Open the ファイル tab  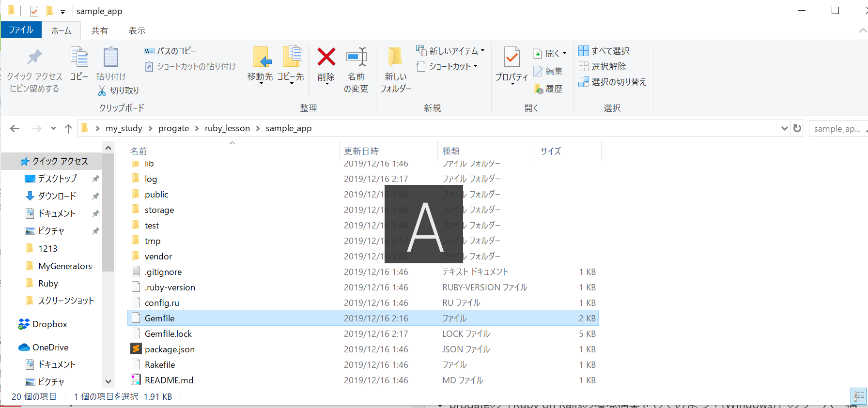click(x=21, y=30)
